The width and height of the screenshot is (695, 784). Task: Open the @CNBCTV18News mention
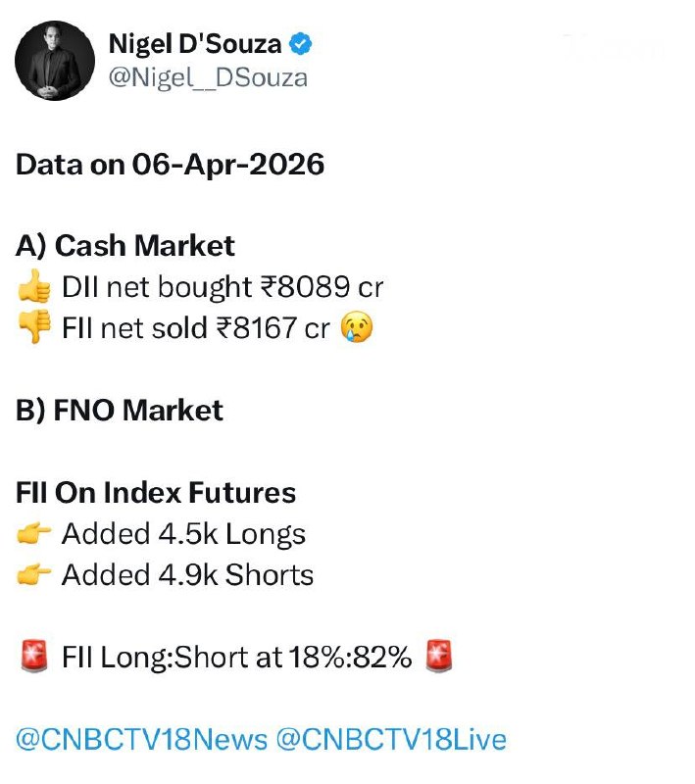tap(141, 739)
